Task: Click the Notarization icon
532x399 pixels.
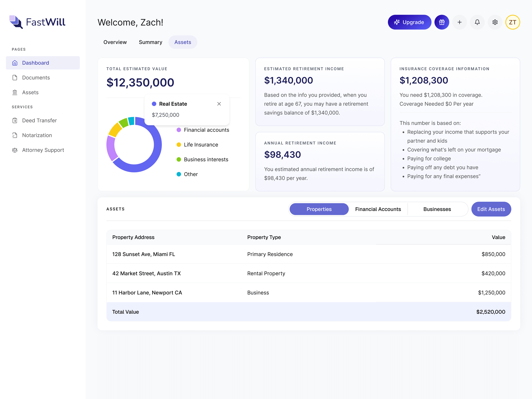Action: [x=15, y=135]
